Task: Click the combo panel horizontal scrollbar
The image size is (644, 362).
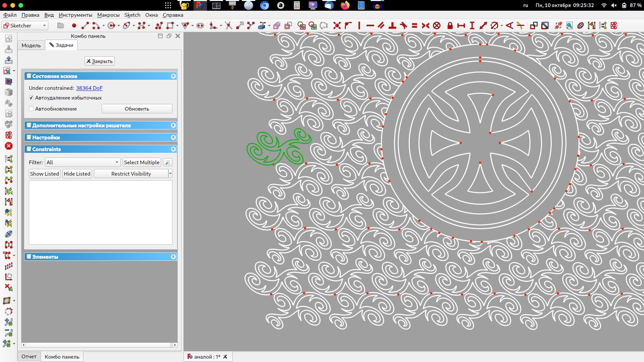Action: [99, 345]
